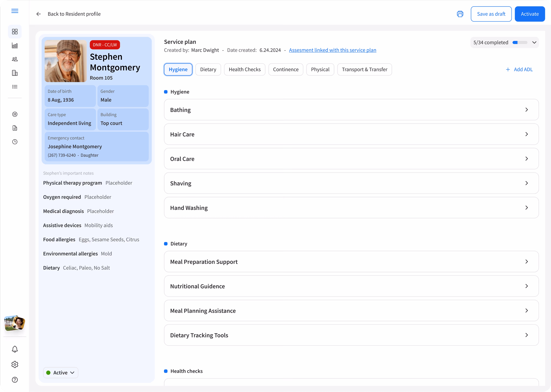Open the dashboard grid icon in sidebar
Image resolution: width=551 pixels, height=392 pixels.
click(x=15, y=32)
